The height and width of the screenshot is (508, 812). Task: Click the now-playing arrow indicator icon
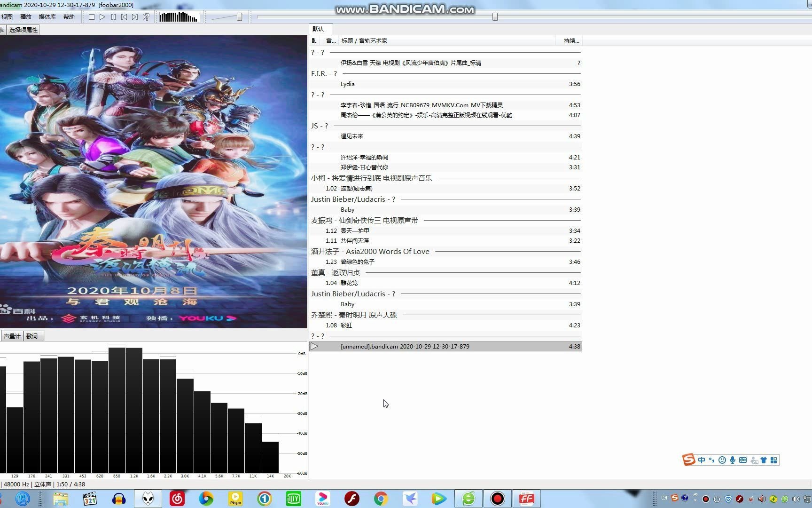pos(314,347)
